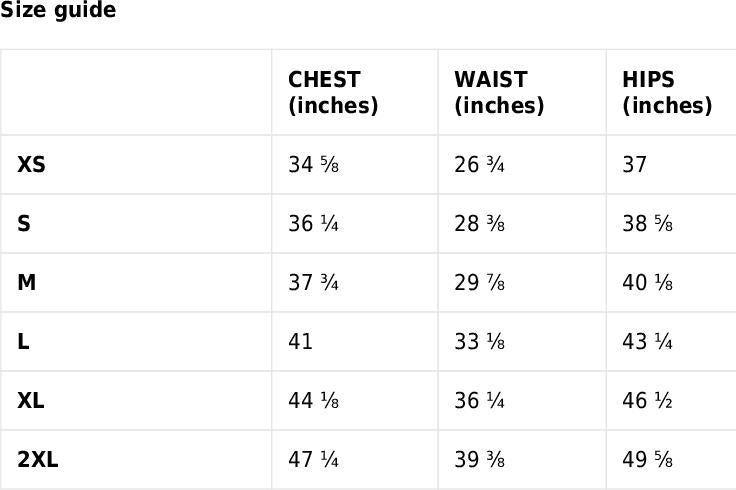Viewport: 736px width, 490px height.
Task: Click the L chest value 41
Action: [x=301, y=342]
